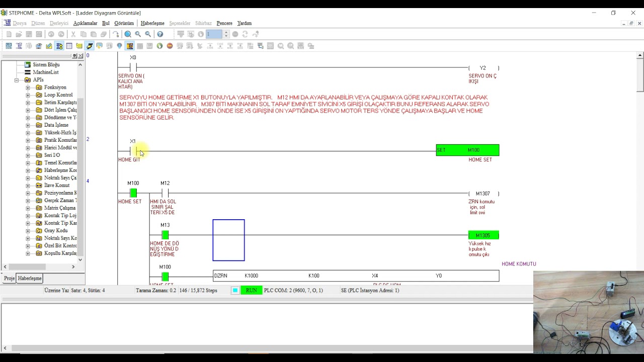The height and width of the screenshot is (362, 644).
Task: Collapse the APIs tree node
Action: click(16, 79)
